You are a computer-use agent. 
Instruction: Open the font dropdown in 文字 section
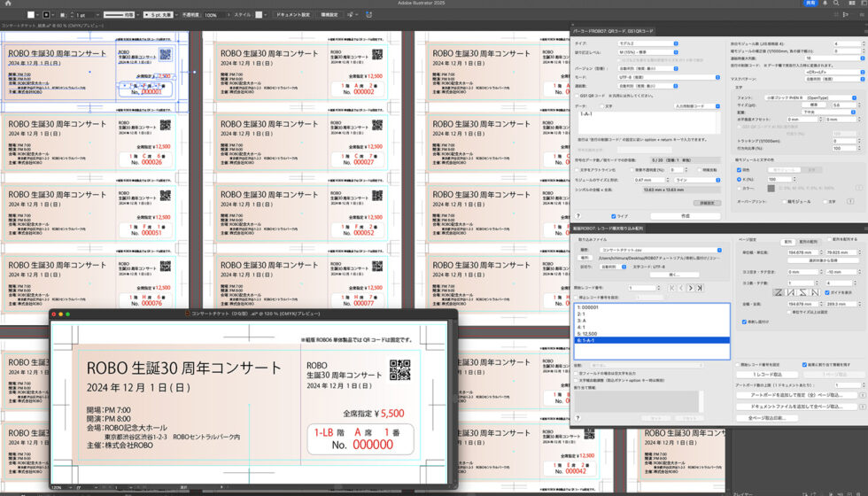tap(811, 98)
